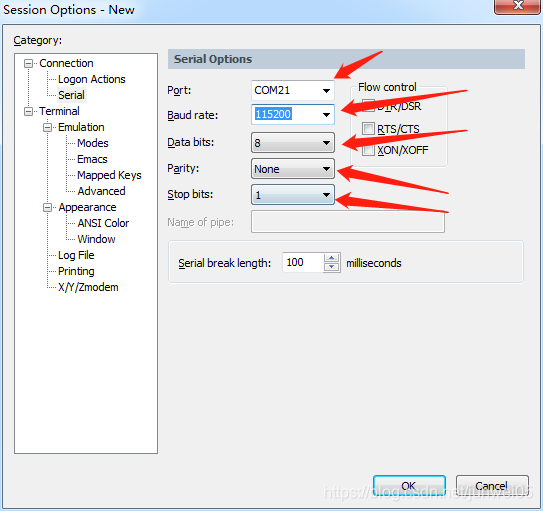Open ANSI Color settings
The width and height of the screenshot is (543, 511).
click(103, 223)
